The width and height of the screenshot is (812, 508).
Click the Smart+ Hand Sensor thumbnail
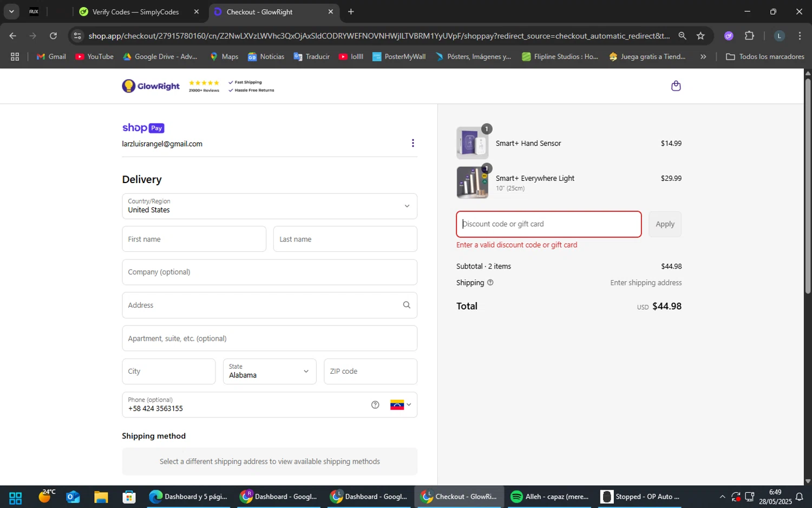click(x=472, y=144)
